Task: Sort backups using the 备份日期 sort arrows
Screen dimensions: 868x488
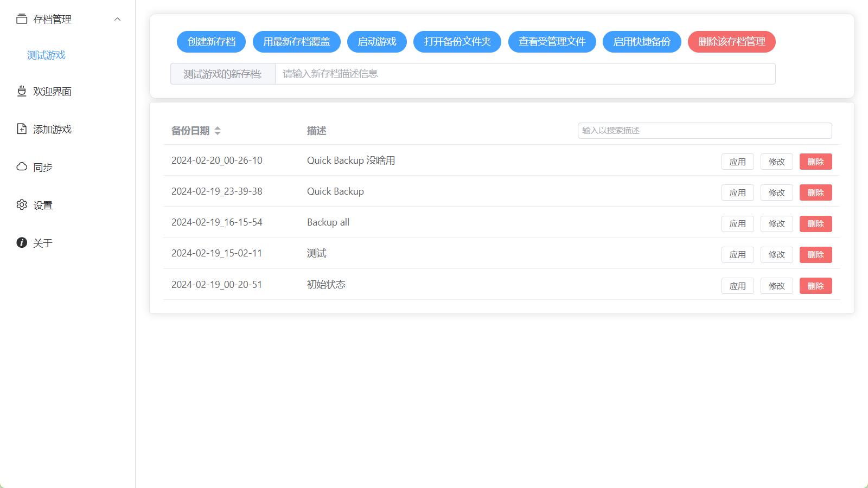Action: 218,131
